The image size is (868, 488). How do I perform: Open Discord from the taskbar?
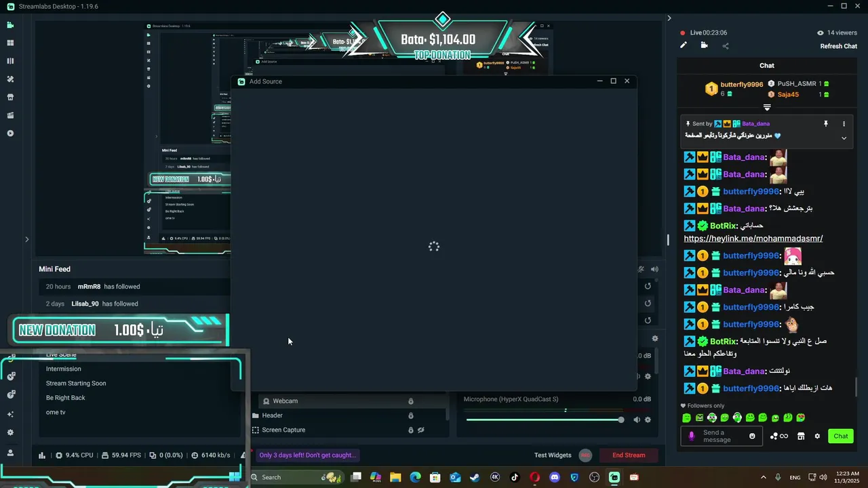555,477
